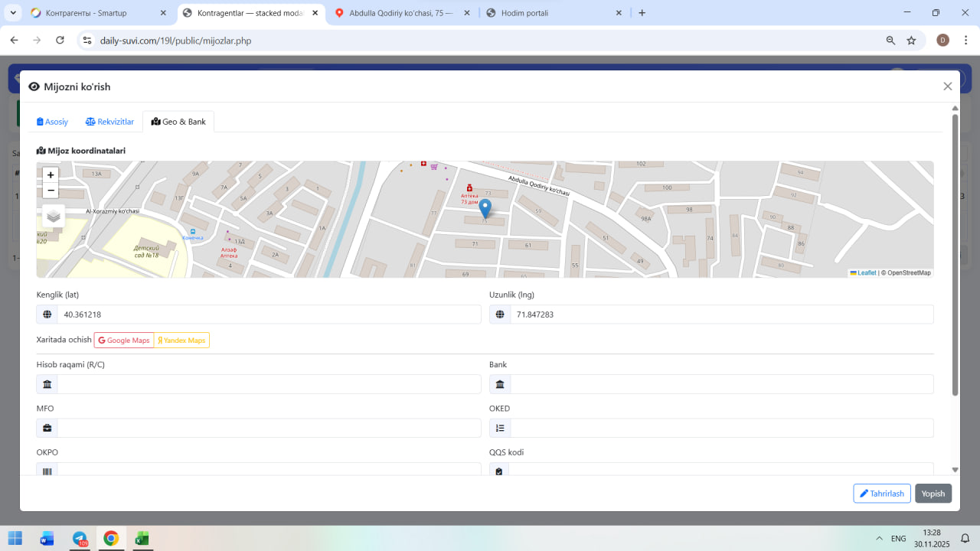The width and height of the screenshot is (980, 551).
Task: Bookmark this page with star icon
Action: click(911, 41)
